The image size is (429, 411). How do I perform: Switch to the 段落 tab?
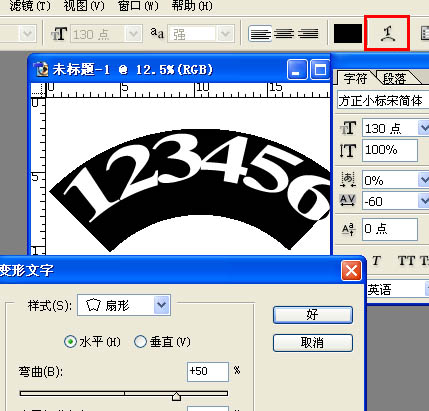pyautogui.click(x=394, y=79)
